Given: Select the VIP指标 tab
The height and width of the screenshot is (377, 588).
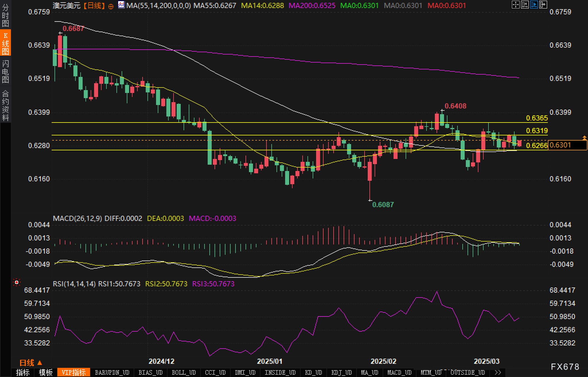Looking at the screenshot, I should coord(74,372).
